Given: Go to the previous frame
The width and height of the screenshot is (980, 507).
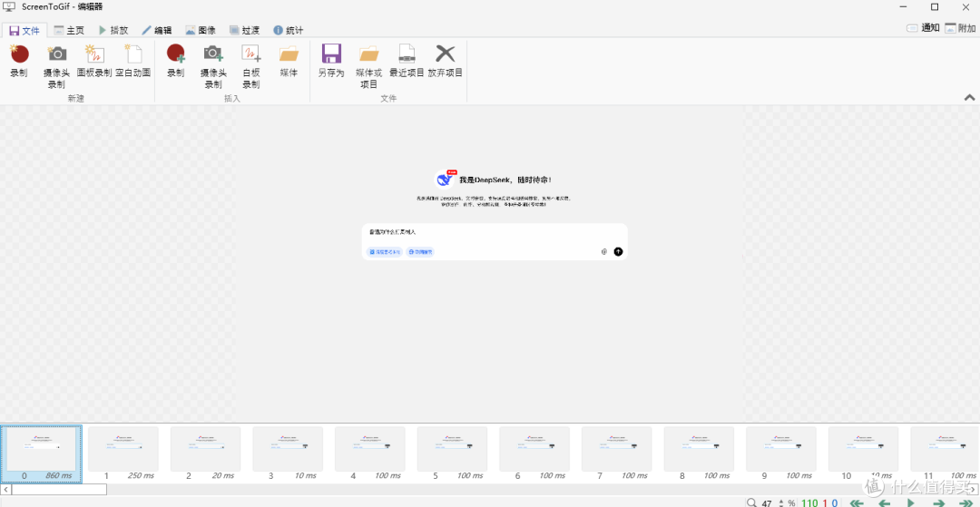Looking at the screenshot, I should click(x=884, y=502).
